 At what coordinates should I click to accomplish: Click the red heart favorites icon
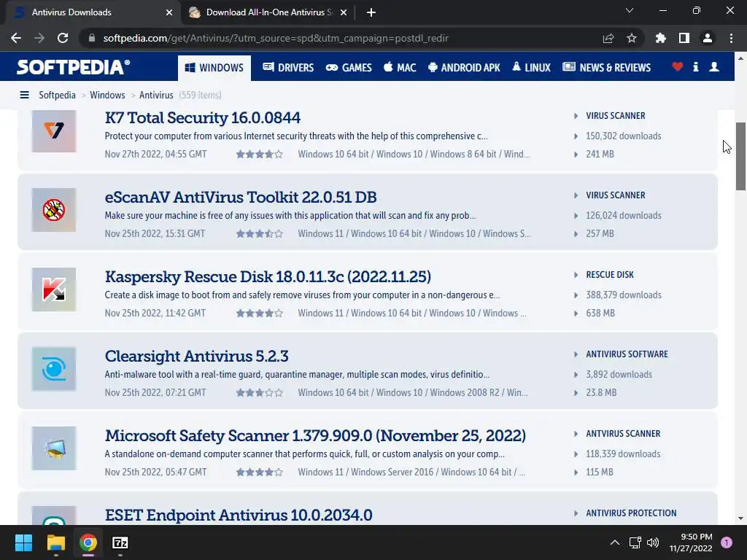[678, 66]
